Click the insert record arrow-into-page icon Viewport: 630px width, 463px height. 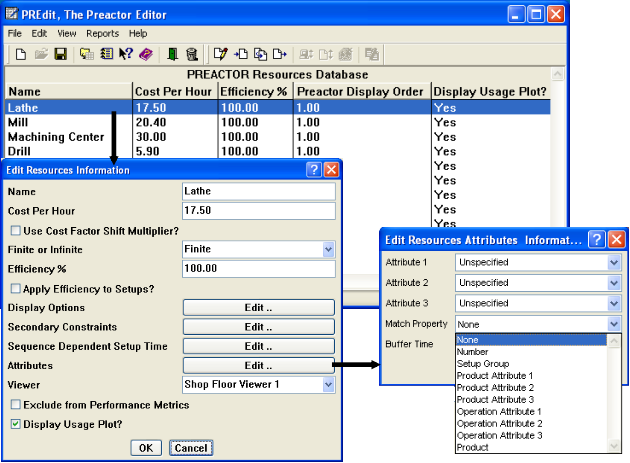tap(241, 54)
